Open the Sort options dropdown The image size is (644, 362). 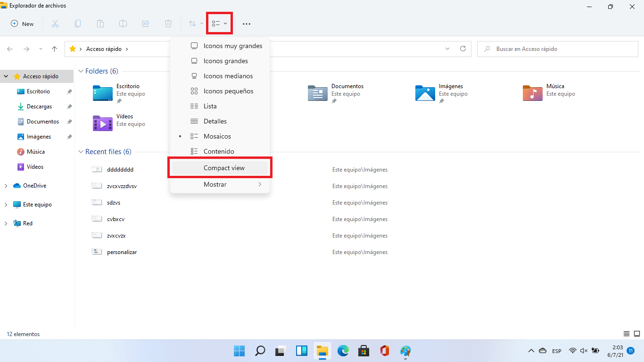pos(196,24)
